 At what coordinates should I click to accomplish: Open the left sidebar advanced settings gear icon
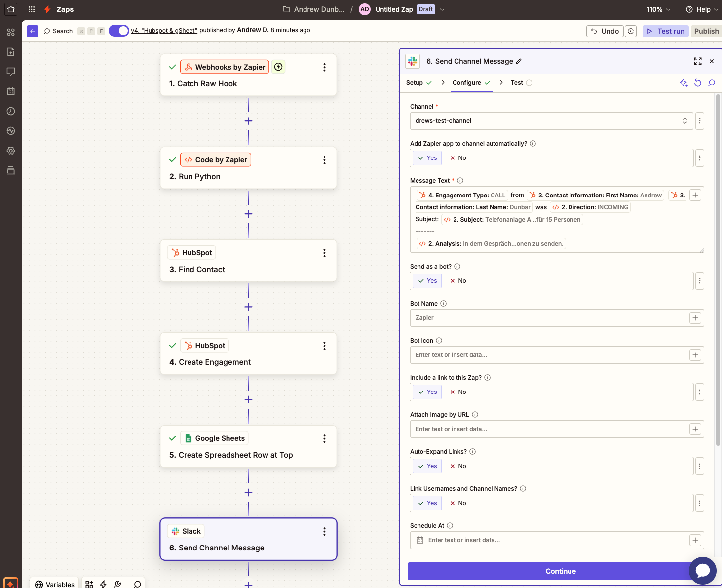pyautogui.click(x=11, y=151)
